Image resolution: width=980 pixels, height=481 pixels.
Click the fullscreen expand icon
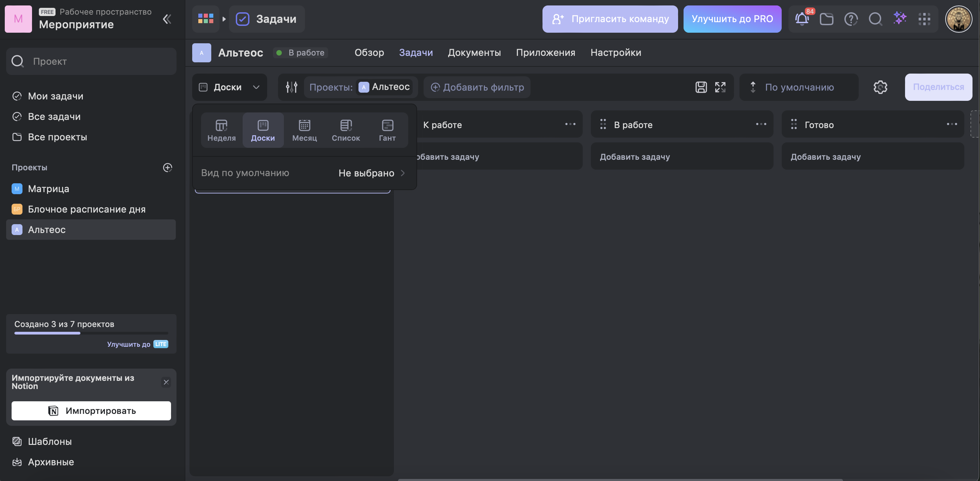(x=720, y=87)
